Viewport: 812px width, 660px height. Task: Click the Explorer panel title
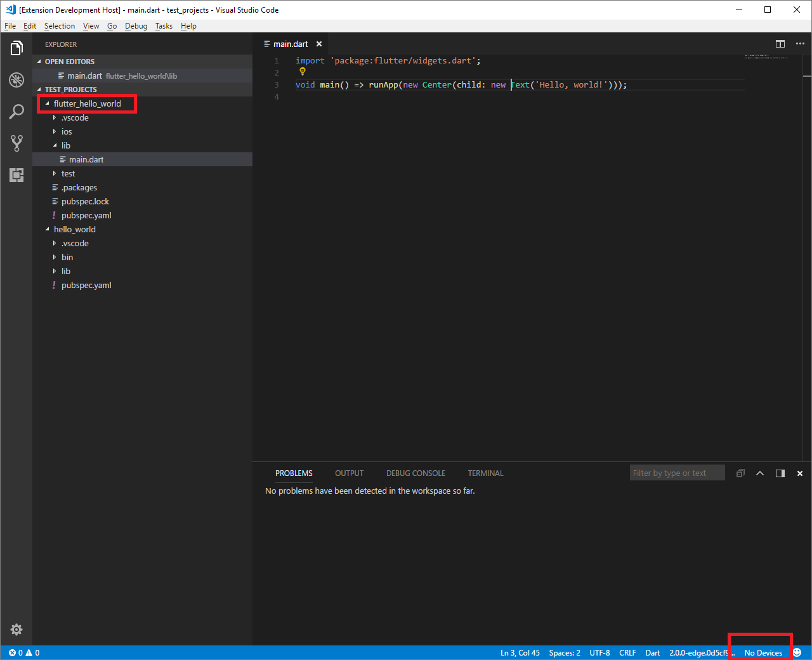pyautogui.click(x=61, y=44)
